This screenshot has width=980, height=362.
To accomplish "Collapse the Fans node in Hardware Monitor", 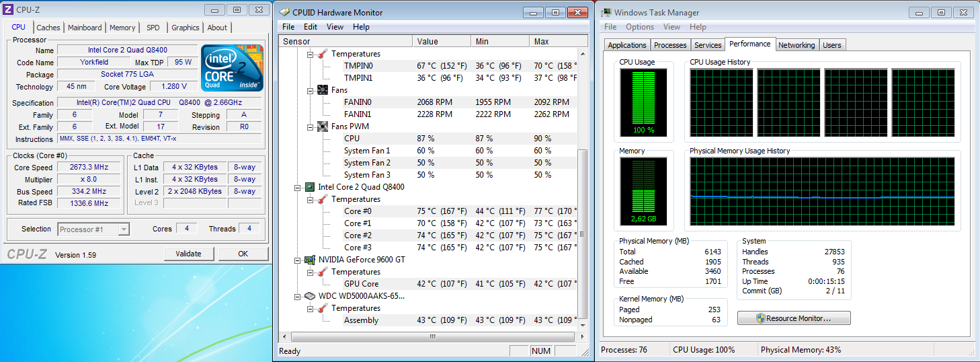I will click(311, 90).
